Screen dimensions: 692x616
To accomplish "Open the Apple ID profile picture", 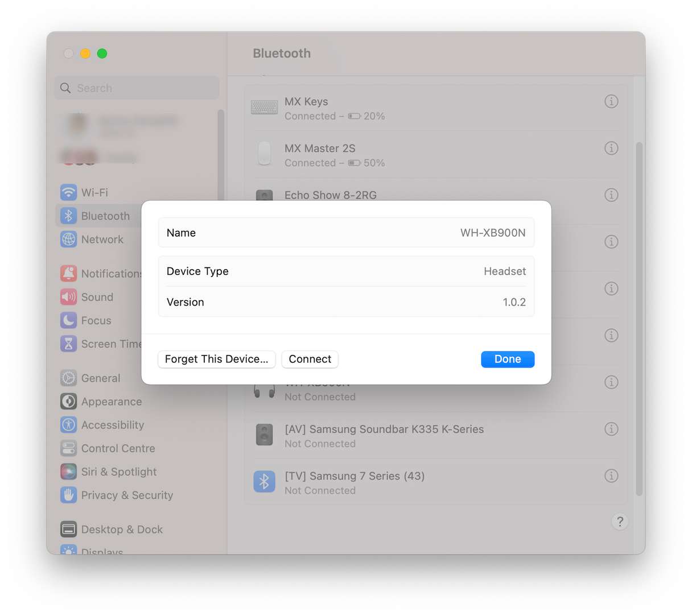I will 77,125.
